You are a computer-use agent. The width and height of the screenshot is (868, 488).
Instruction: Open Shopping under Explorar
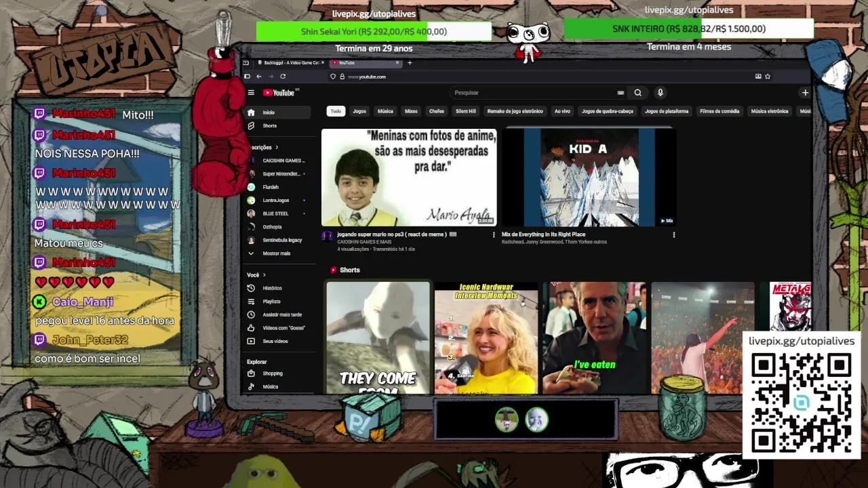tap(278, 373)
